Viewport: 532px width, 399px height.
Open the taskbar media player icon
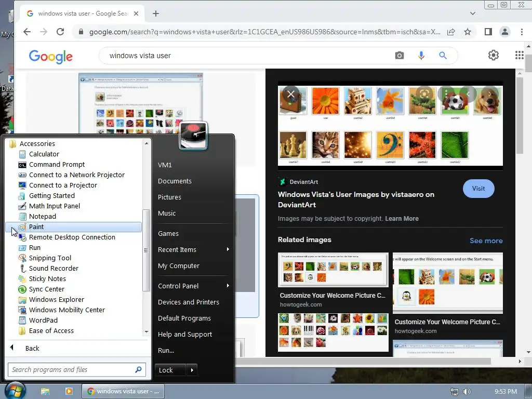tap(69, 391)
